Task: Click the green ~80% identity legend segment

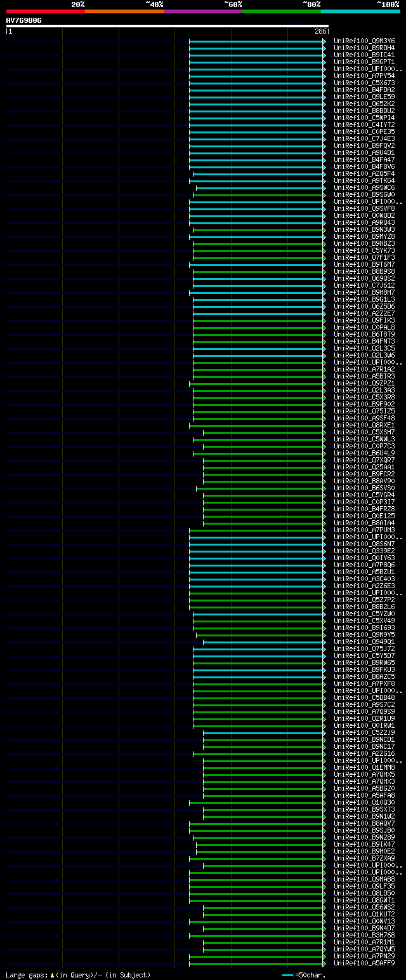Action: [282, 11]
